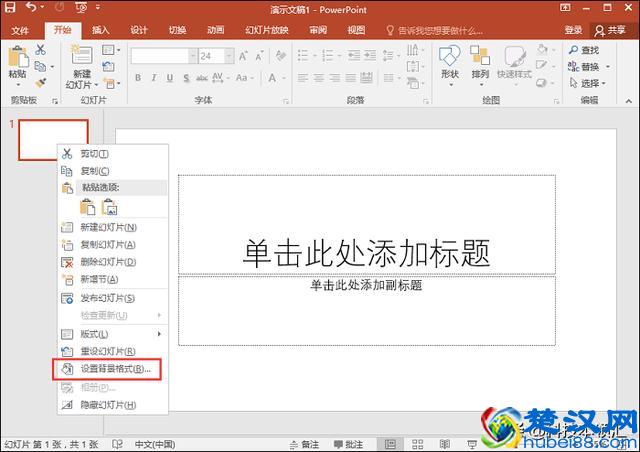
Task: Click the title placeholder 单击此处添加标题
Action: [367, 225]
